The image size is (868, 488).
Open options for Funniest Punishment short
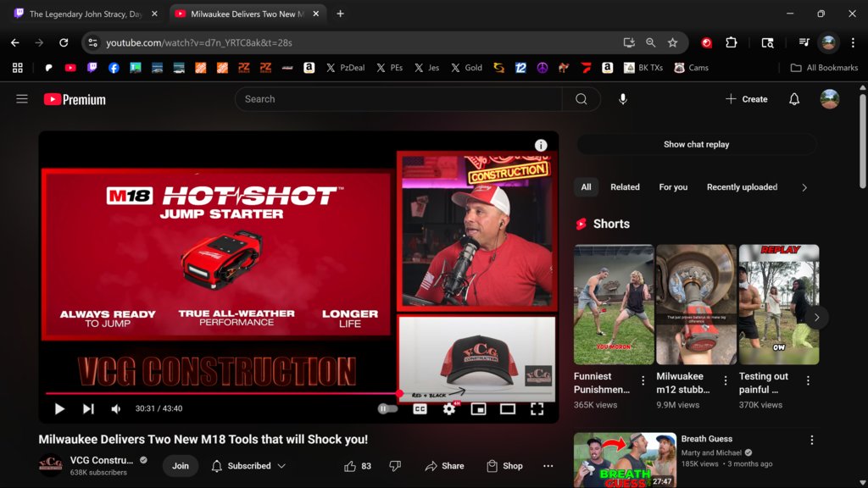[x=643, y=380]
